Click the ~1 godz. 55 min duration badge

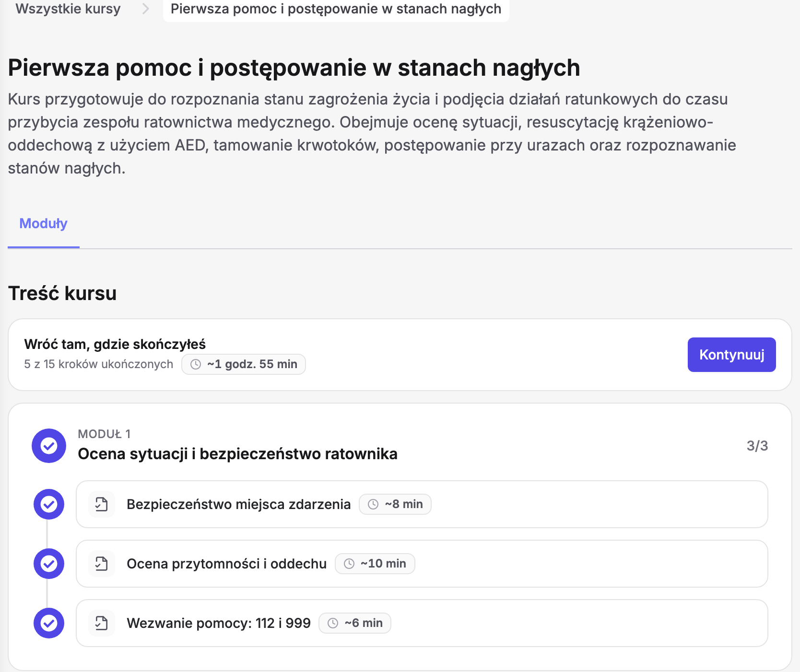click(244, 364)
